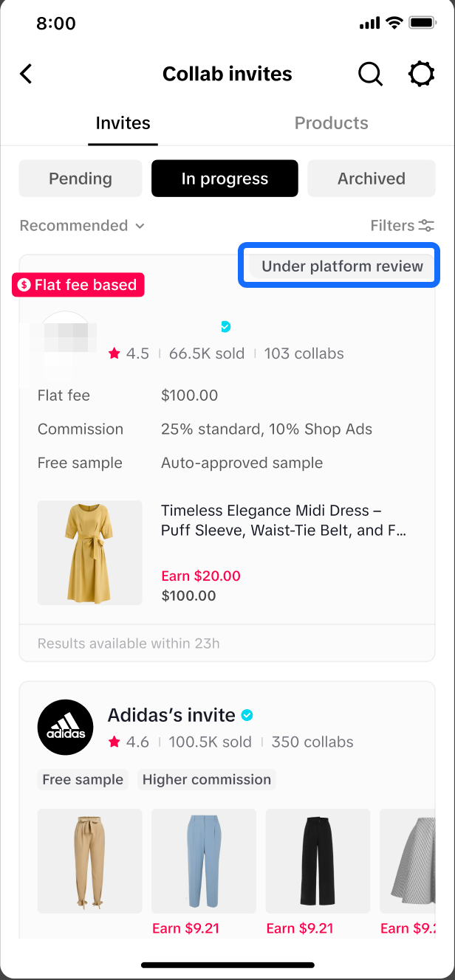Tap the Filters sliders icon
This screenshot has width=455, height=980.
pos(426,226)
